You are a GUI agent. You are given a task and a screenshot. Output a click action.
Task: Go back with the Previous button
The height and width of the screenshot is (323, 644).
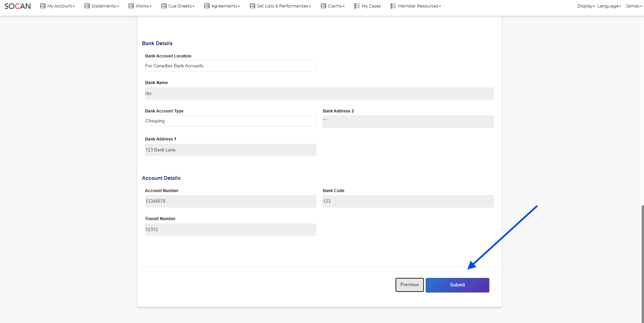(410, 285)
